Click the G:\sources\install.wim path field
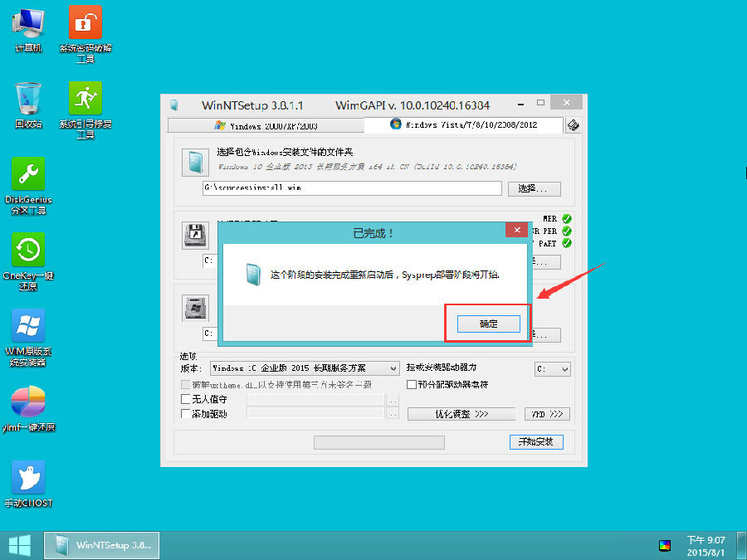The width and height of the screenshot is (747, 560). click(x=349, y=188)
